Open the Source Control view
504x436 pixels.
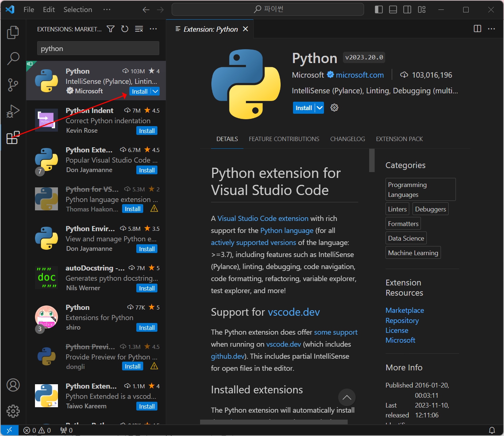13,85
